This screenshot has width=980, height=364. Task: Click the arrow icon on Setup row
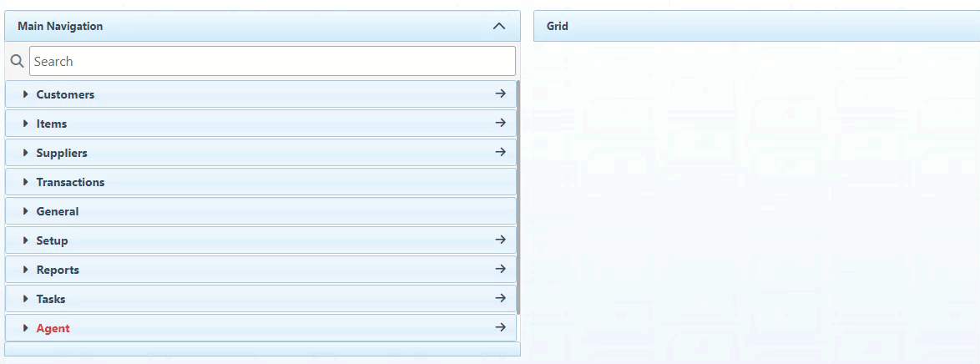click(500, 240)
